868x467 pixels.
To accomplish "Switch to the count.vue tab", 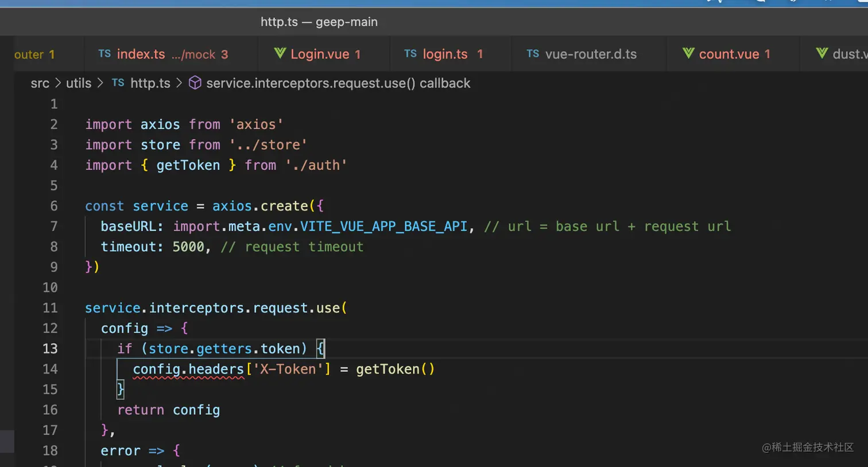I will click(x=728, y=54).
